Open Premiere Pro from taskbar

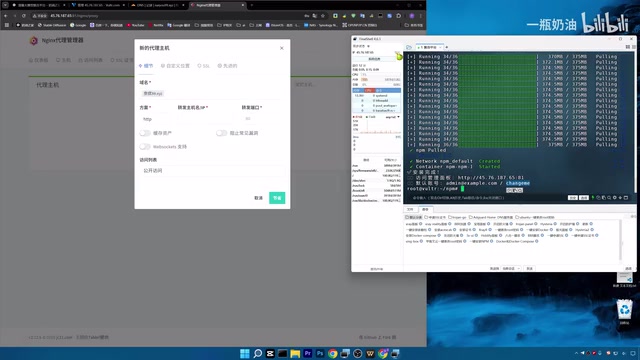click(x=308, y=353)
